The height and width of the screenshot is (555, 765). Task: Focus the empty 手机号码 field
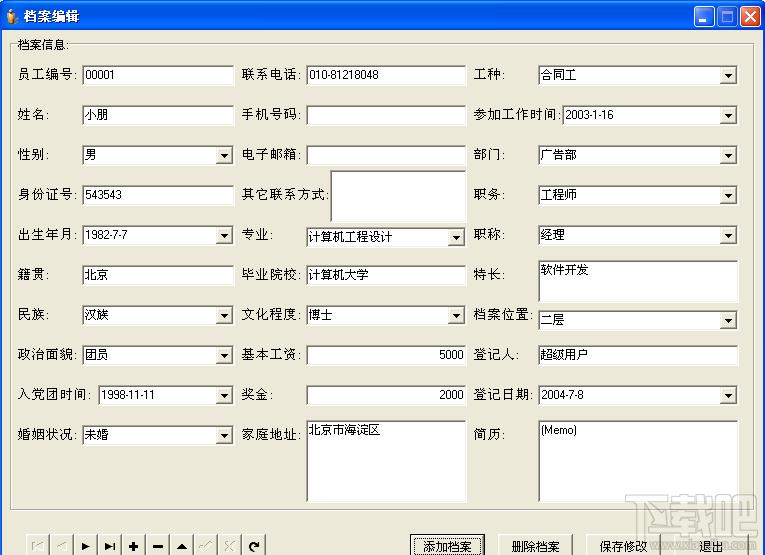pos(386,115)
